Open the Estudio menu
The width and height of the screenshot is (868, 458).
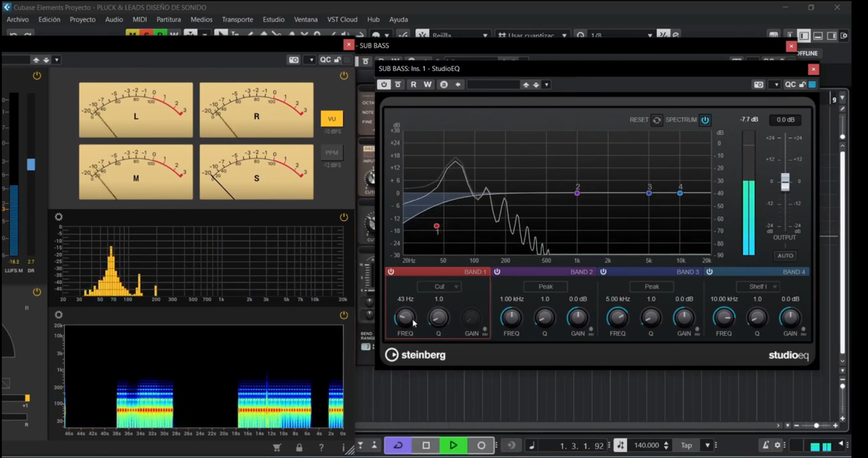pos(273,20)
